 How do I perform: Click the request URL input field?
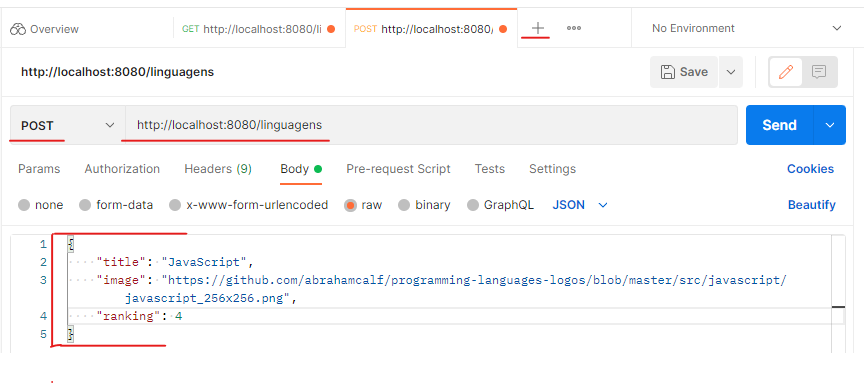pyautogui.click(x=431, y=126)
